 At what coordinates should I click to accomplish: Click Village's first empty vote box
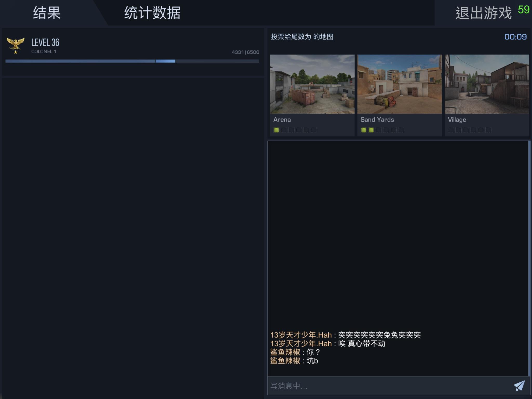click(451, 130)
